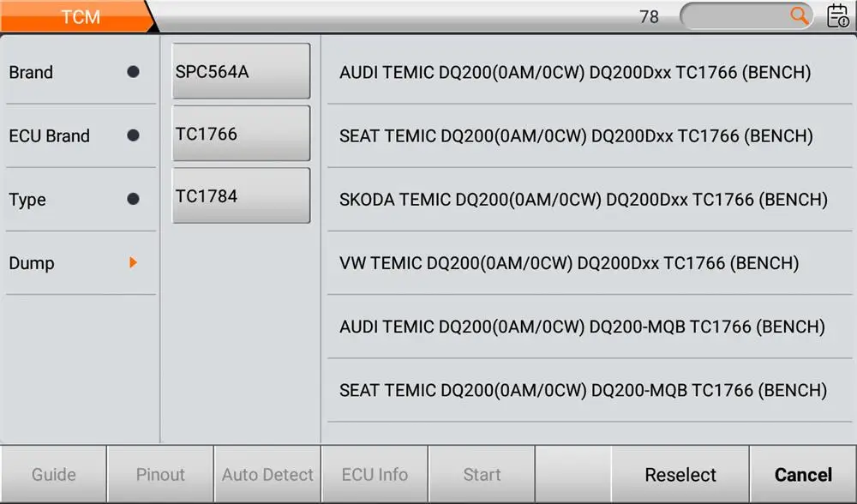
Task: Choose AUDI TEMIC DQ200Dxx TC1766 entry
Action: 590,72
